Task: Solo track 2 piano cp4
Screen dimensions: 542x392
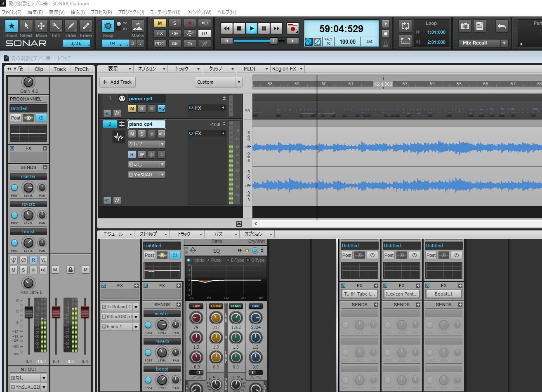Action: click(142, 134)
